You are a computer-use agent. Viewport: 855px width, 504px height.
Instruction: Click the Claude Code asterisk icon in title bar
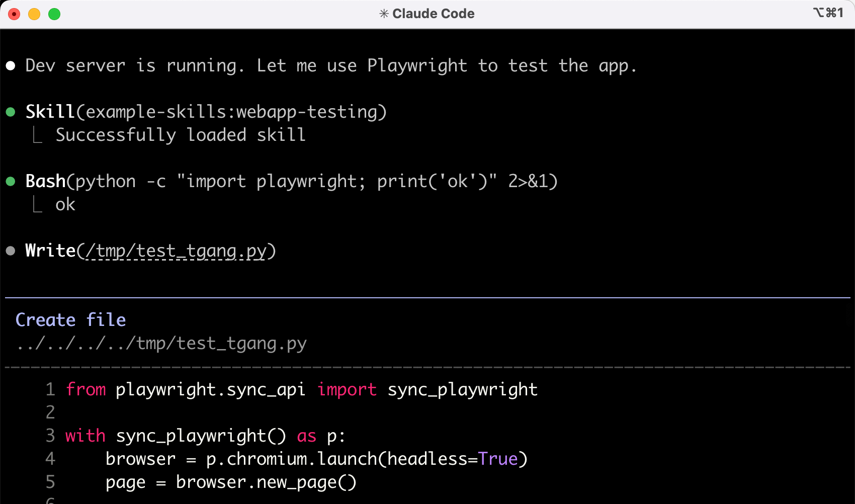point(384,14)
